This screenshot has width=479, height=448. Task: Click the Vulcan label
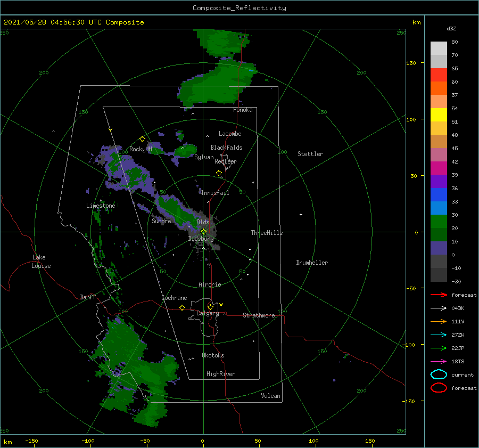pos(271,396)
